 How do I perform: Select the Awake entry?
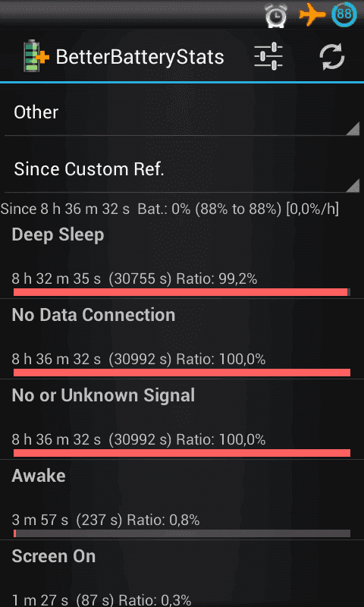click(x=182, y=500)
